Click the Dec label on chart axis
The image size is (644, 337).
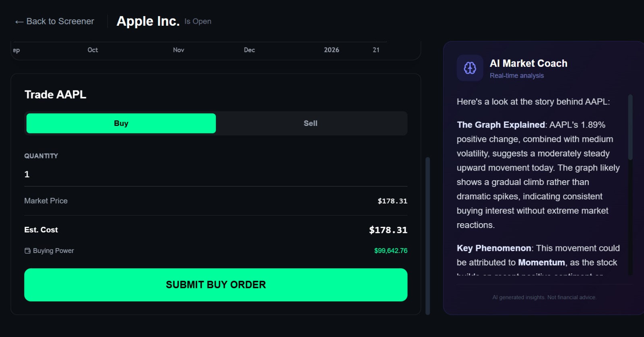click(249, 50)
